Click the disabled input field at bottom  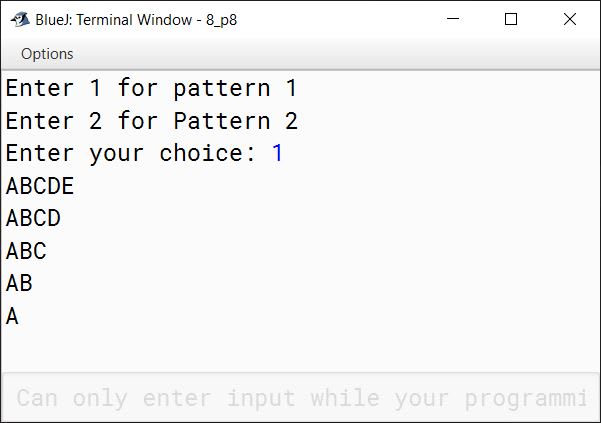pyautogui.click(x=301, y=397)
